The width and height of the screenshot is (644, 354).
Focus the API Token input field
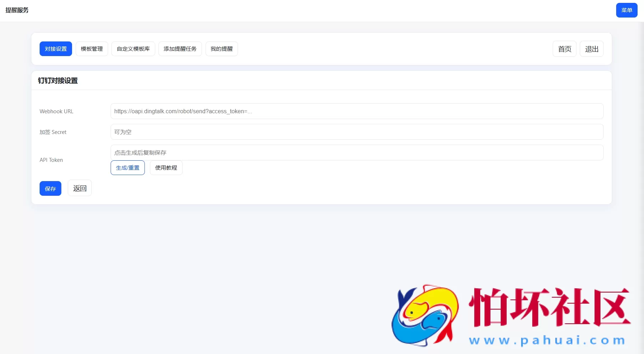pyautogui.click(x=357, y=153)
